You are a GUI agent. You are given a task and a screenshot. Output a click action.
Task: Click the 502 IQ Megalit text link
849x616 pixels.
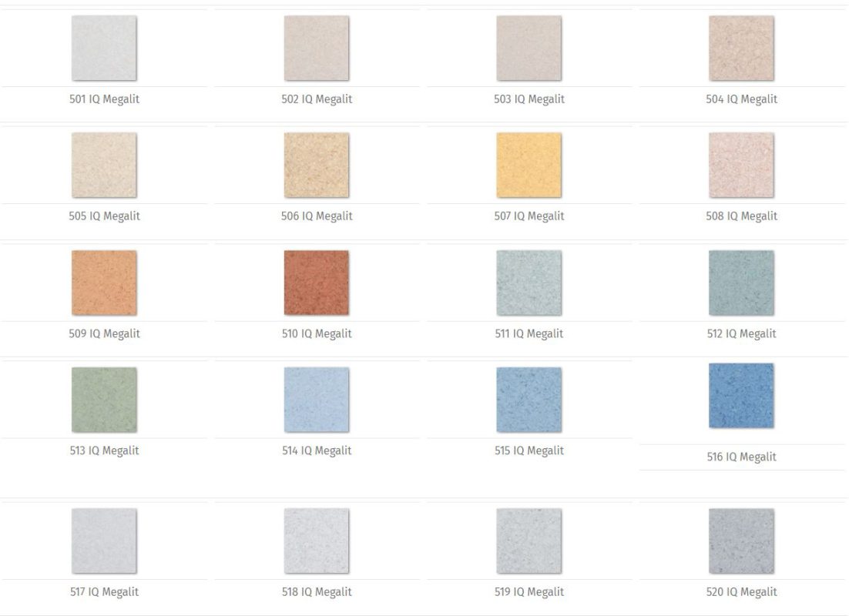click(x=316, y=99)
